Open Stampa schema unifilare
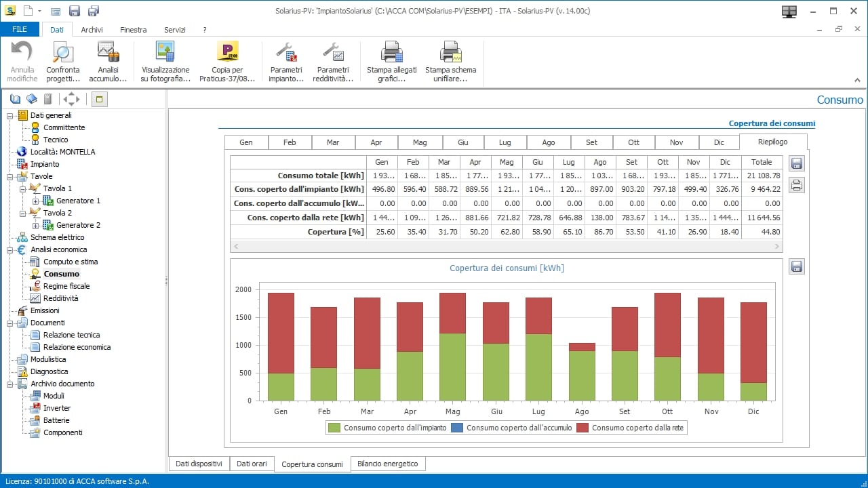 coord(450,60)
